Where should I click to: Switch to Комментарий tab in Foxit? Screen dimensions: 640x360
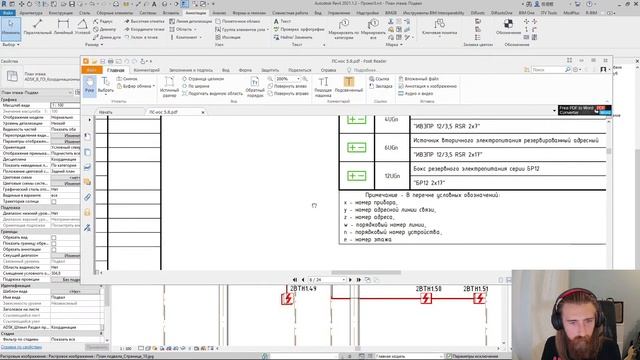147,70
